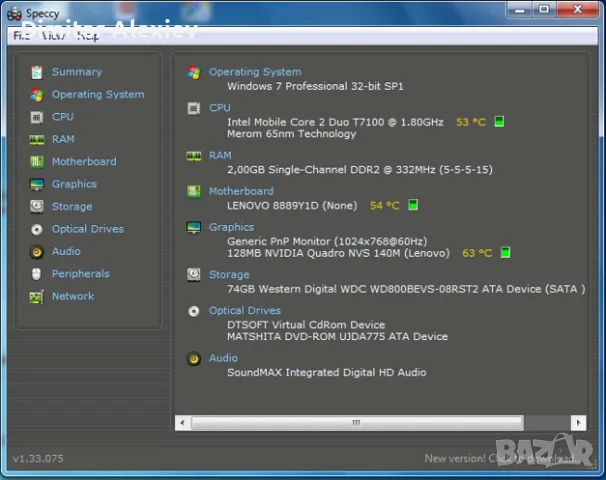
Task: Click the CPU chip icon in sidebar
Action: coord(37,117)
